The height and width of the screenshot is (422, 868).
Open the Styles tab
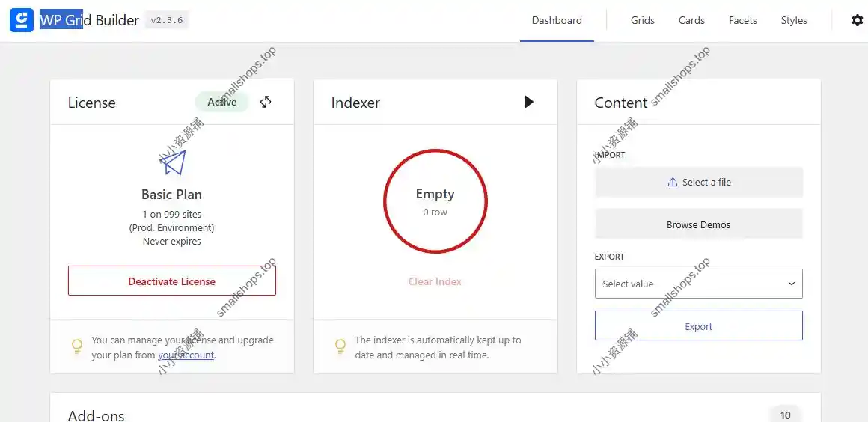(x=794, y=20)
